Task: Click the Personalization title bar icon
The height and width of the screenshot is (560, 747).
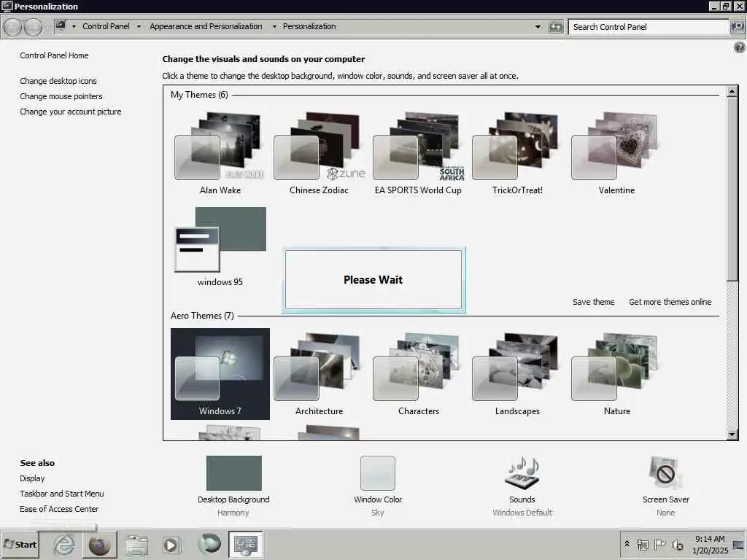Action: coord(7,6)
